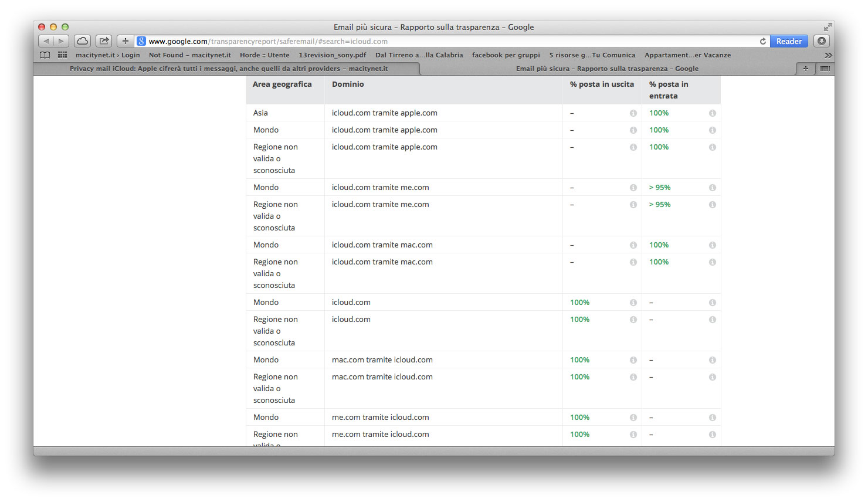Switch to the Privacy mail iCloud tab

228,69
